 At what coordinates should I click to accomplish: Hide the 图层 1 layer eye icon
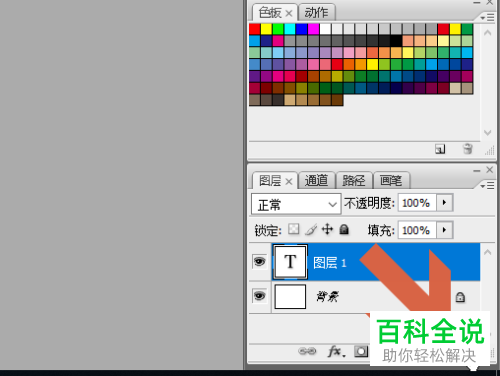pos(260,262)
